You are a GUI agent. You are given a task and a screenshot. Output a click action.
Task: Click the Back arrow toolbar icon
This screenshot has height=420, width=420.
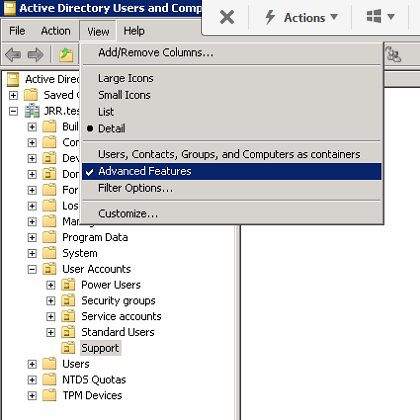[x=13, y=54]
